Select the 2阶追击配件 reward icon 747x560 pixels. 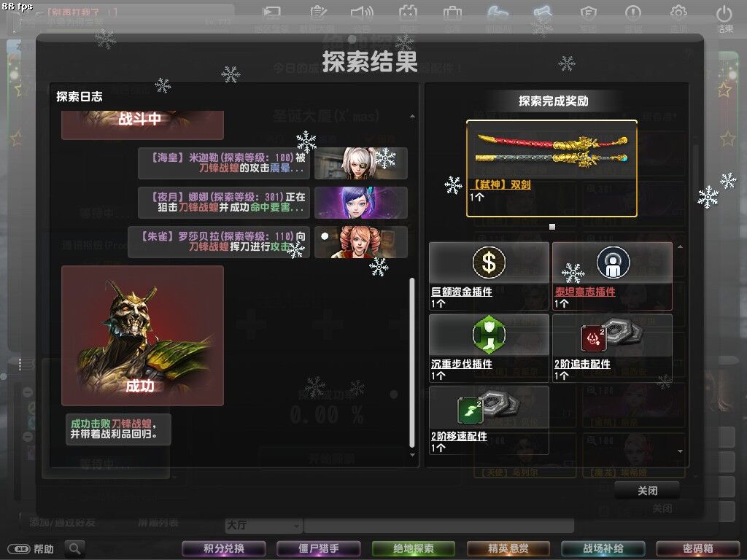click(x=613, y=334)
